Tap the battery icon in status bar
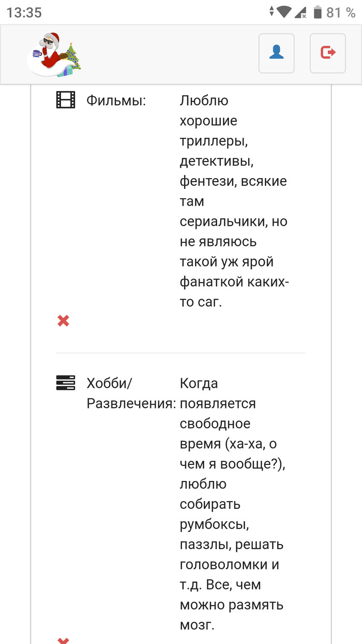Viewport: 362px width, 644px height. click(318, 12)
